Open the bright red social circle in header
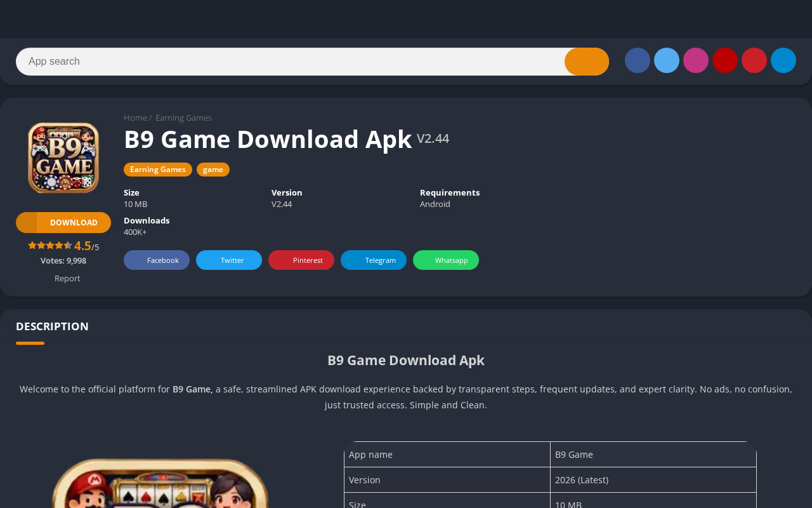Viewport: 812px width, 508px height. pos(754,60)
